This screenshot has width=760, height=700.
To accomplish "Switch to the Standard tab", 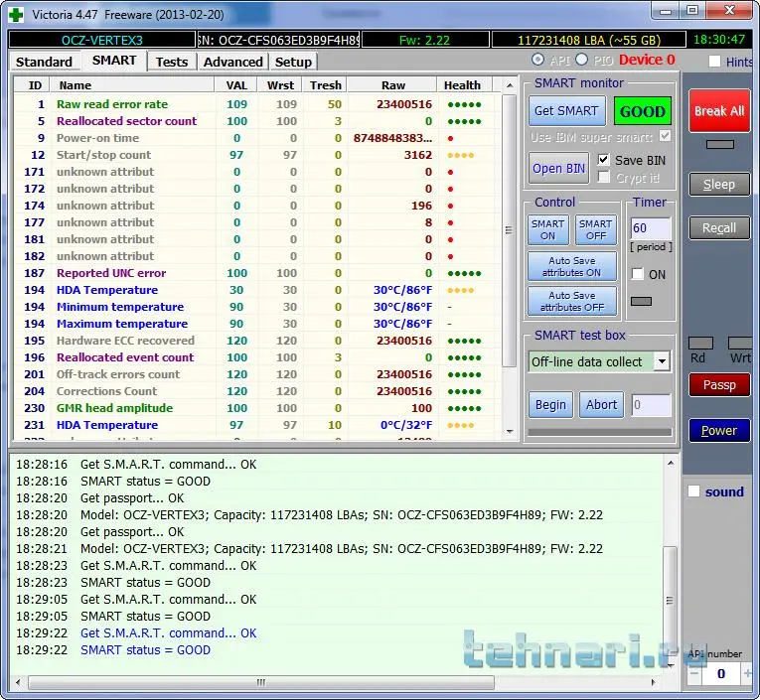I will click(44, 62).
